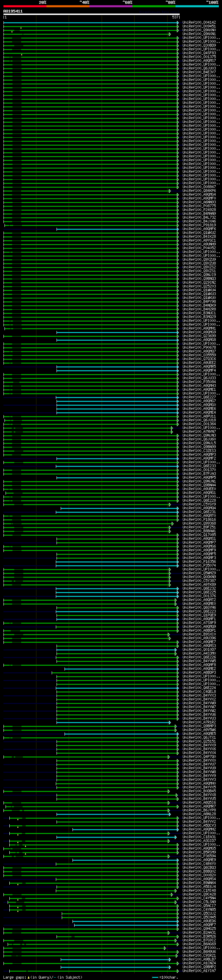Screen dimensions: 222x980
Task: Click the red ~20% identity color segment
Action: click(25, 6)
